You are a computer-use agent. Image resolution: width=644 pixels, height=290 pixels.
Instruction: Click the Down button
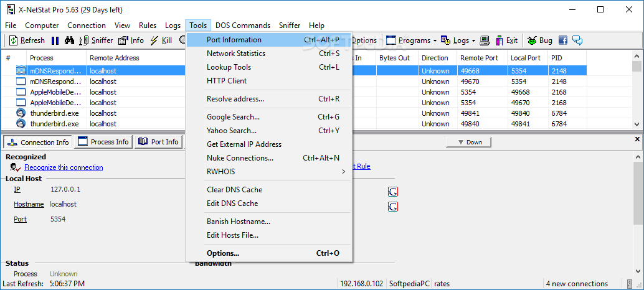point(468,143)
